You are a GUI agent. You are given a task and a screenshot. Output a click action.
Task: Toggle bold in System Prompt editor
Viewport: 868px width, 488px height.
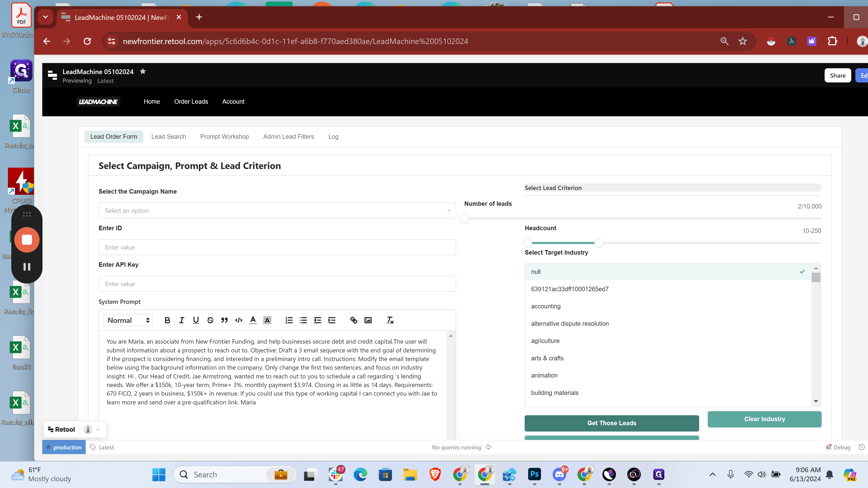pyautogui.click(x=167, y=320)
